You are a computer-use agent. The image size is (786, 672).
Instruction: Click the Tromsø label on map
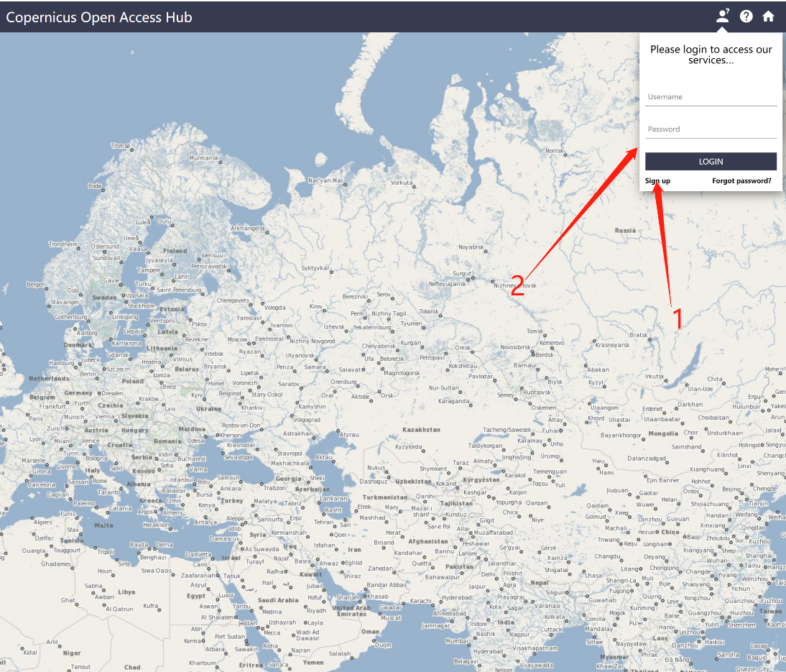point(120,146)
